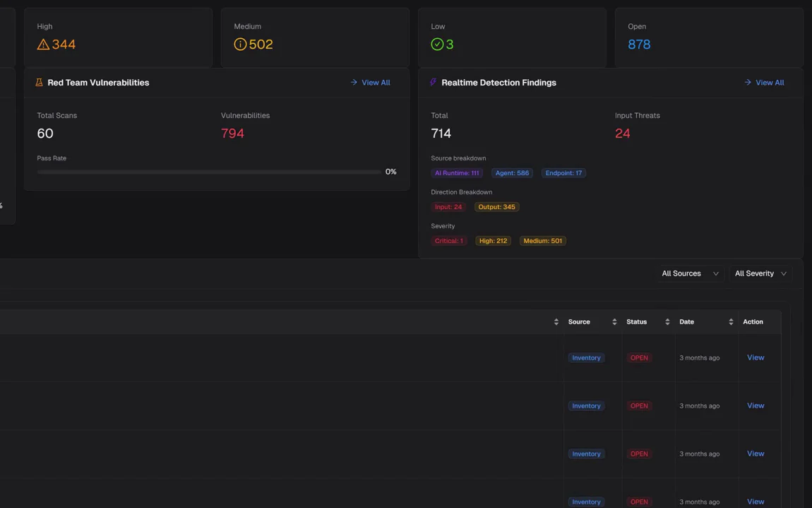This screenshot has width=812, height=508.
Task: Click the Vulnerabilities count 794
Action: [x=232, y=134]
